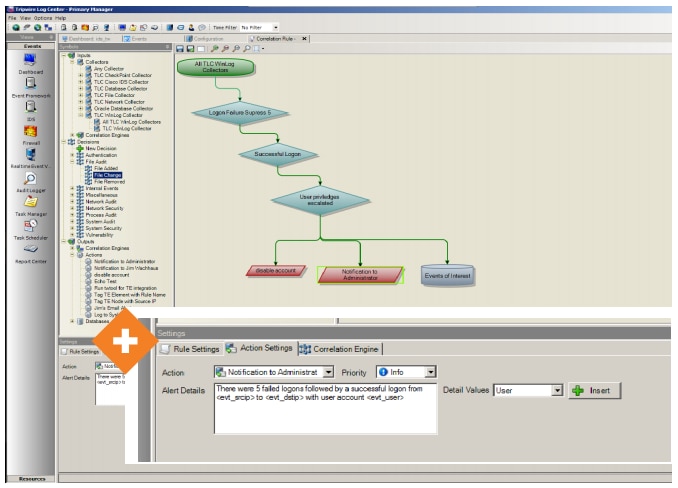This screenshot has width=678, height=488.
Task: Open the Action dropdown in settings
Action: click(329, 372)
